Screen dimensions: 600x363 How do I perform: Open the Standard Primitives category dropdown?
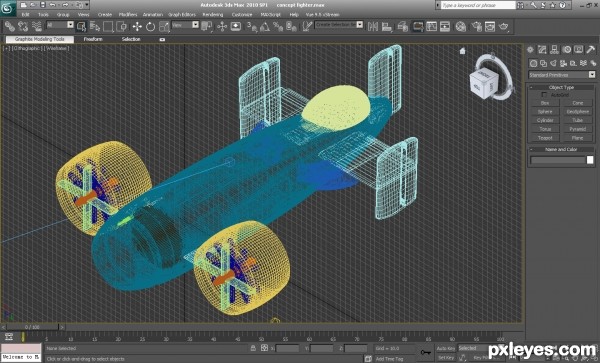click(562, 75)
